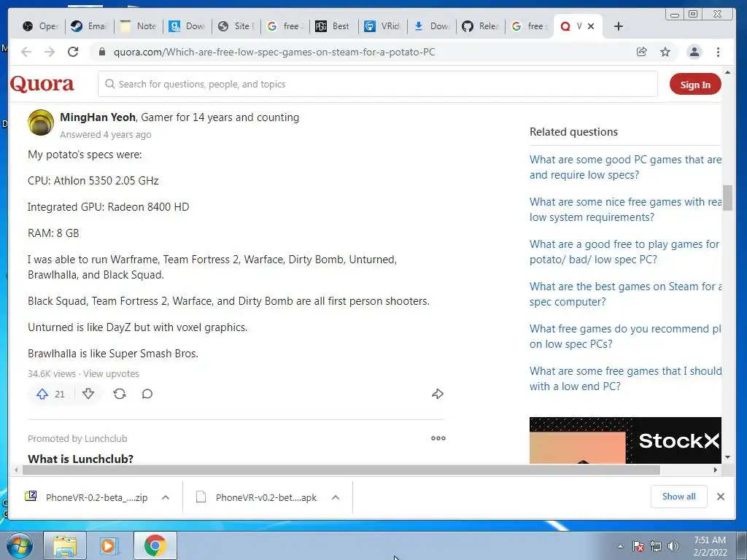Image resolution: width=747 pixels, height=560 pixels.
Task: Click the page's vertical scrollbar thumb
Action: pyautogui.click(x=727, y=198)
